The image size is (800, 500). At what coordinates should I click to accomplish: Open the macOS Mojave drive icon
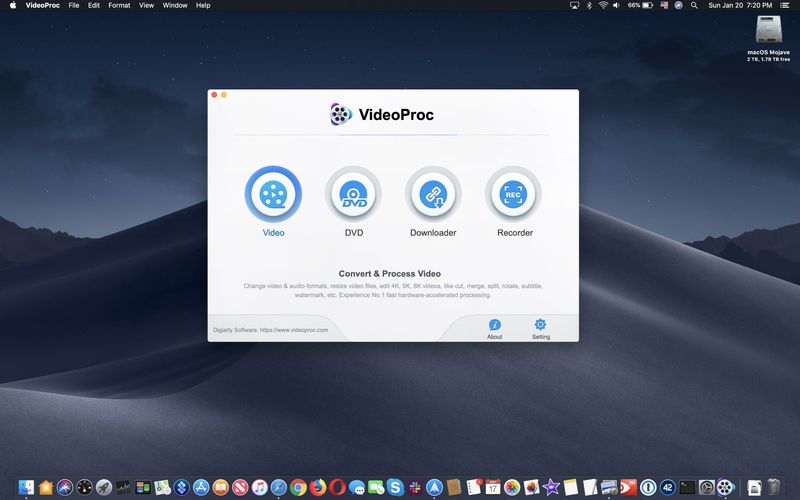[768, 30]
